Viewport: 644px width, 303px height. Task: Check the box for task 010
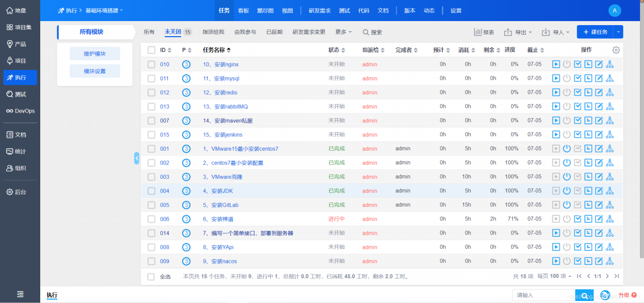coord(151,64)
